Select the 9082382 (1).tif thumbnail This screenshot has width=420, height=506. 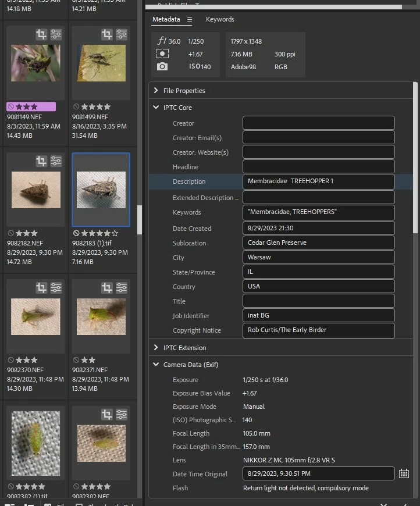pos(35,443)
